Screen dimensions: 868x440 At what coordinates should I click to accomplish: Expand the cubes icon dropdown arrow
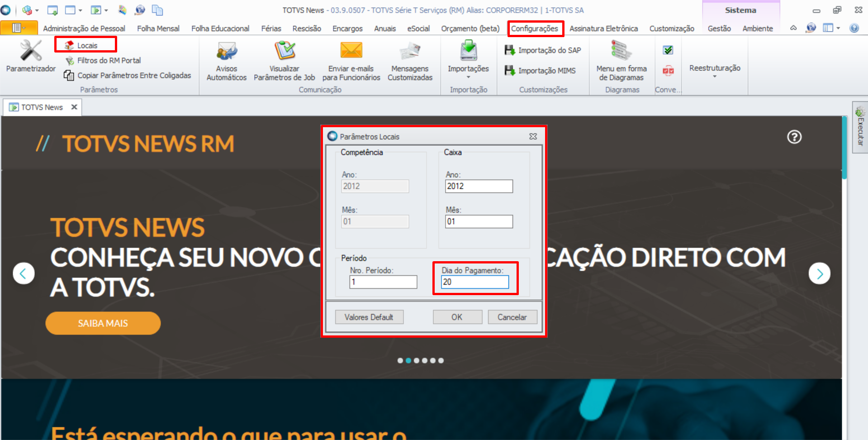(37, 10)
